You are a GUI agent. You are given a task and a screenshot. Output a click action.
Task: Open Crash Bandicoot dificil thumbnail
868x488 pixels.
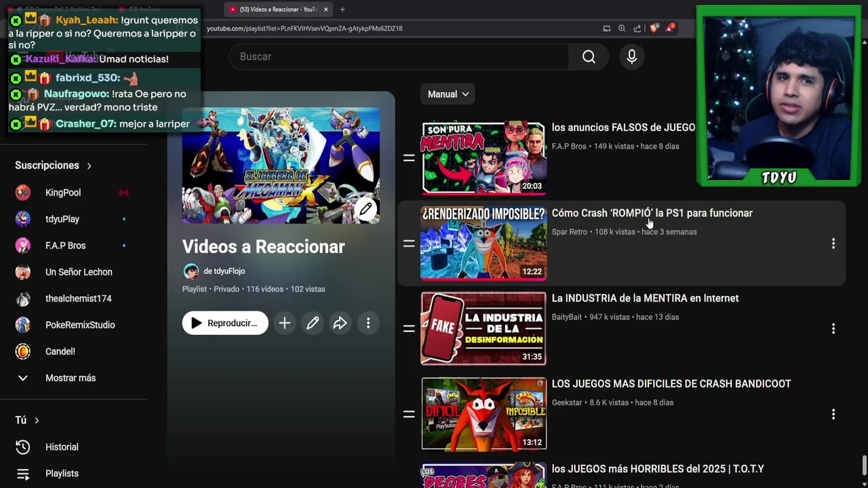click(484, 414)
